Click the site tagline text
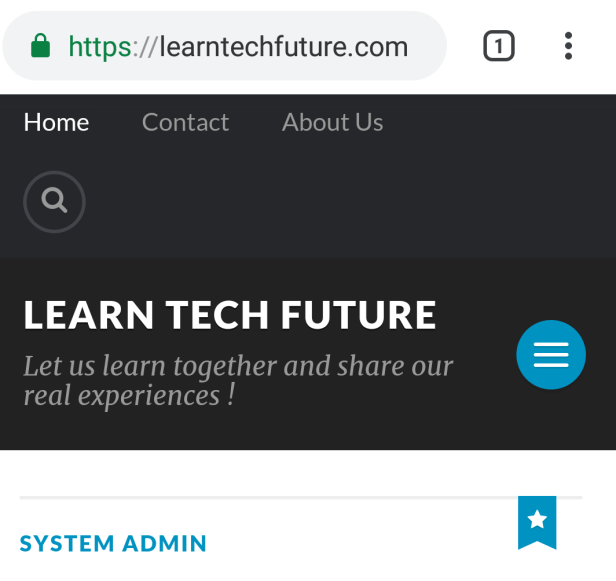Image resolution: width=616 pixels, height=581 pixels. tap(237, 380)
